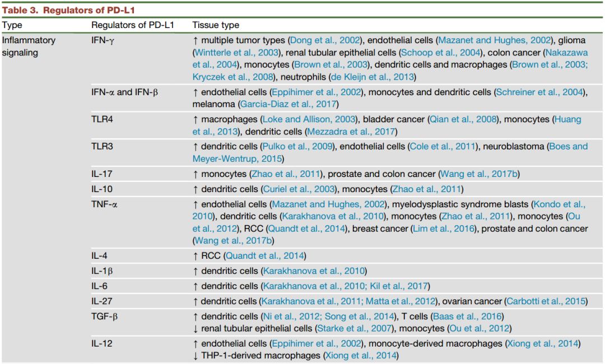Open the Lim et al., 2016 citation

pyautogui.click(x=443, y=228)
